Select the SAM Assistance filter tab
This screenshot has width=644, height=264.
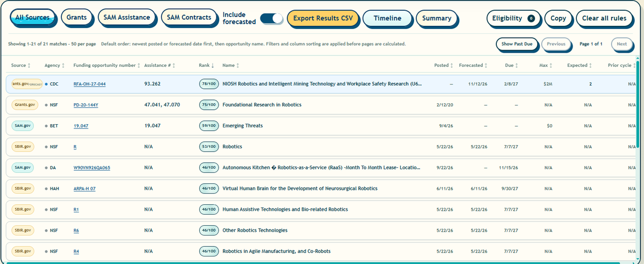127,17
